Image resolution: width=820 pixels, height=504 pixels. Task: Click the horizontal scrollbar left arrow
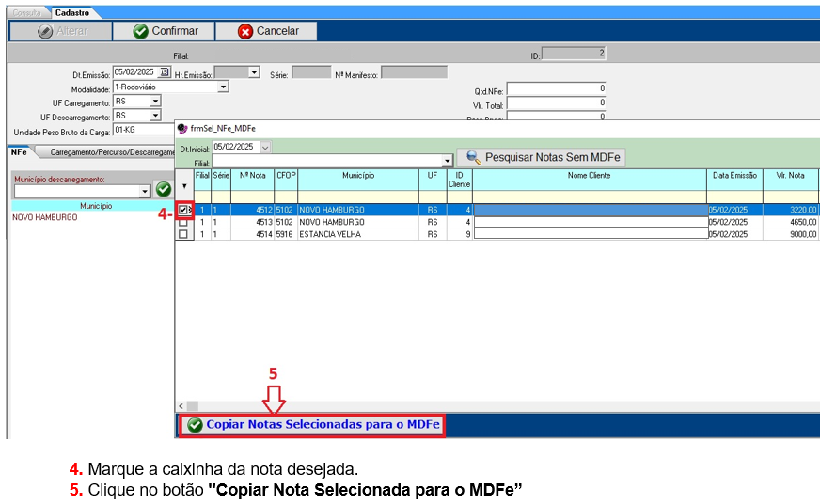click(181, 405)
